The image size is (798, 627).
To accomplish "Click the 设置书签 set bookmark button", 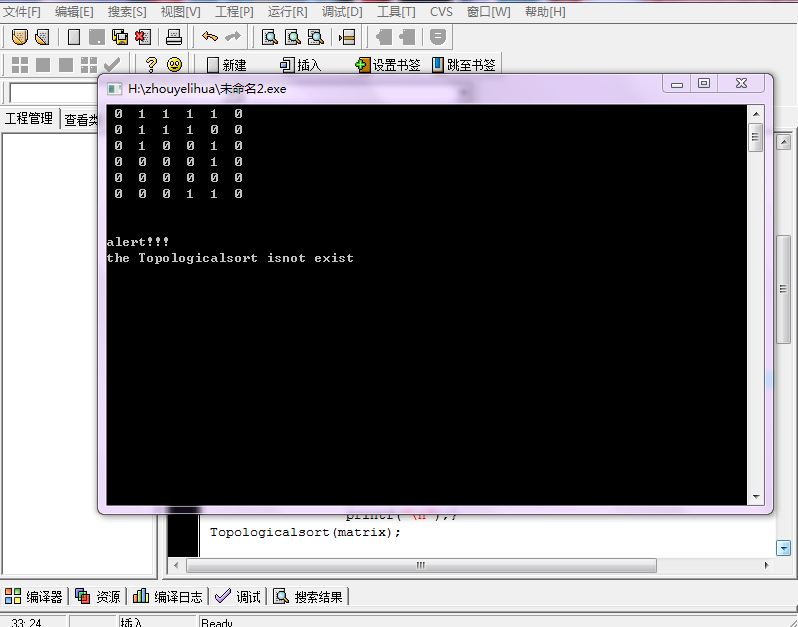I will pos(388,65).
